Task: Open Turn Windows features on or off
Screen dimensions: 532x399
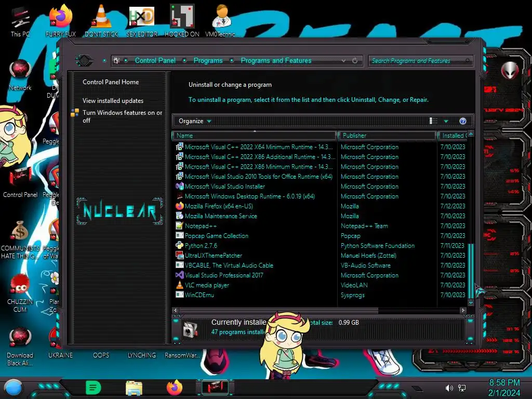Action: click(x=122, y=116)
